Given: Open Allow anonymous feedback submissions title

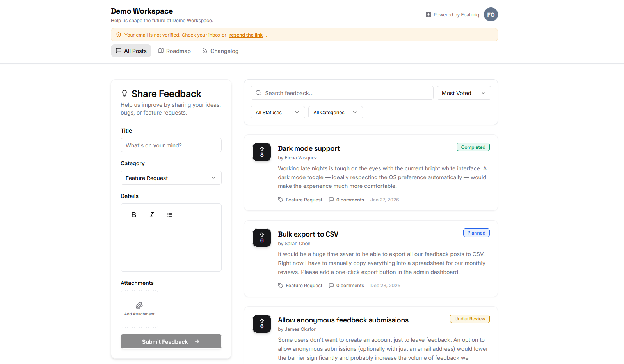Looking at the screenshot, I should 343,320.
